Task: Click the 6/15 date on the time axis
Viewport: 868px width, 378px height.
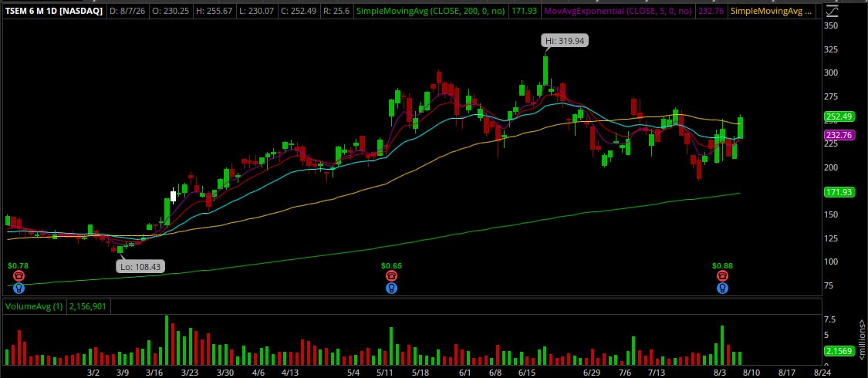Action: [x=528, y=373]
